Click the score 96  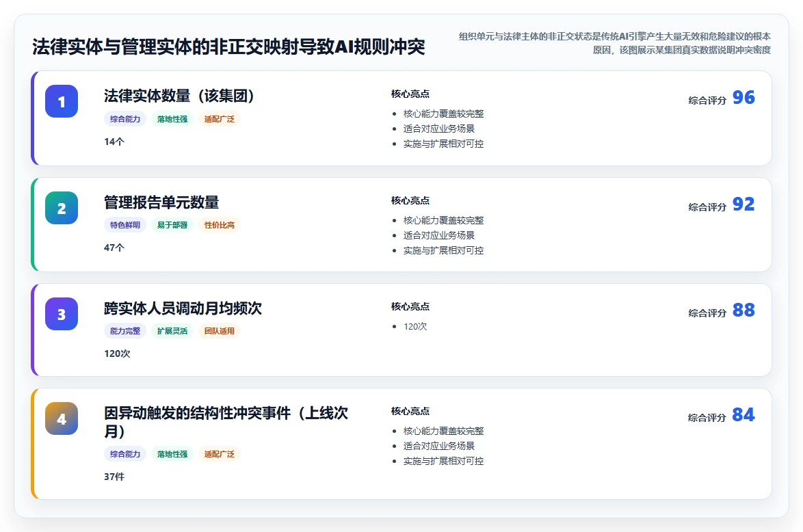tap(743, 97)
